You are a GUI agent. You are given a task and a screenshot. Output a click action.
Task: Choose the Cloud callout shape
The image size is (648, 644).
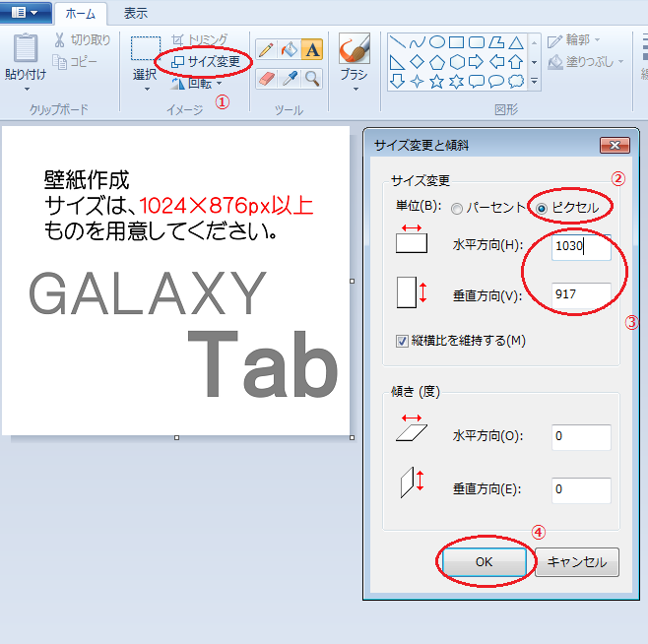(516, 82)
